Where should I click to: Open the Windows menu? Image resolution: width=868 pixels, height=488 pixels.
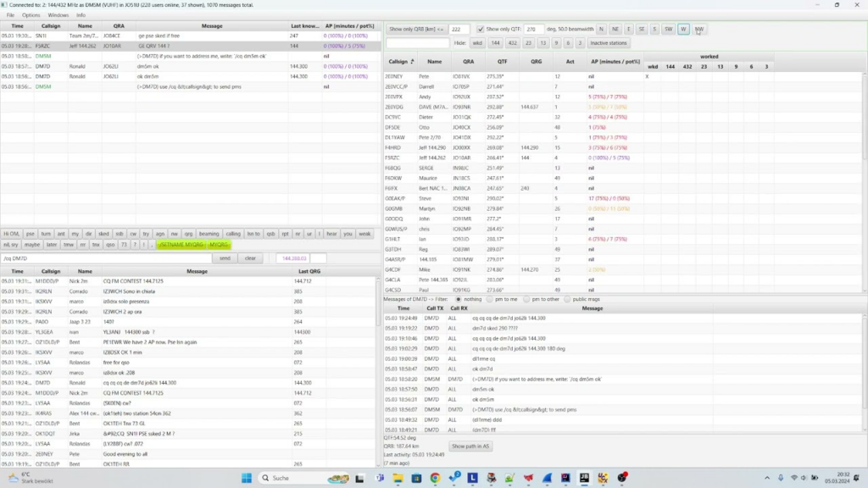[x=58, y=15]
